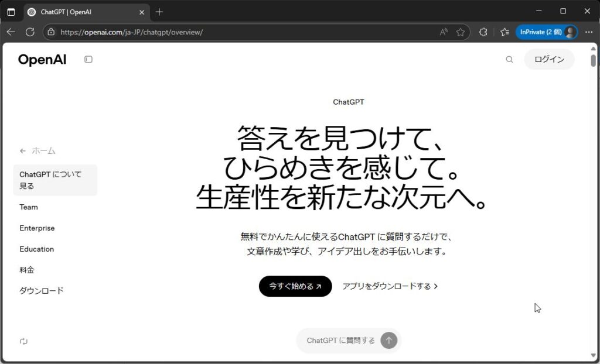The image size is (600, 364).
Task: Open the tab actions menu icon
Action: coord(11,12)
